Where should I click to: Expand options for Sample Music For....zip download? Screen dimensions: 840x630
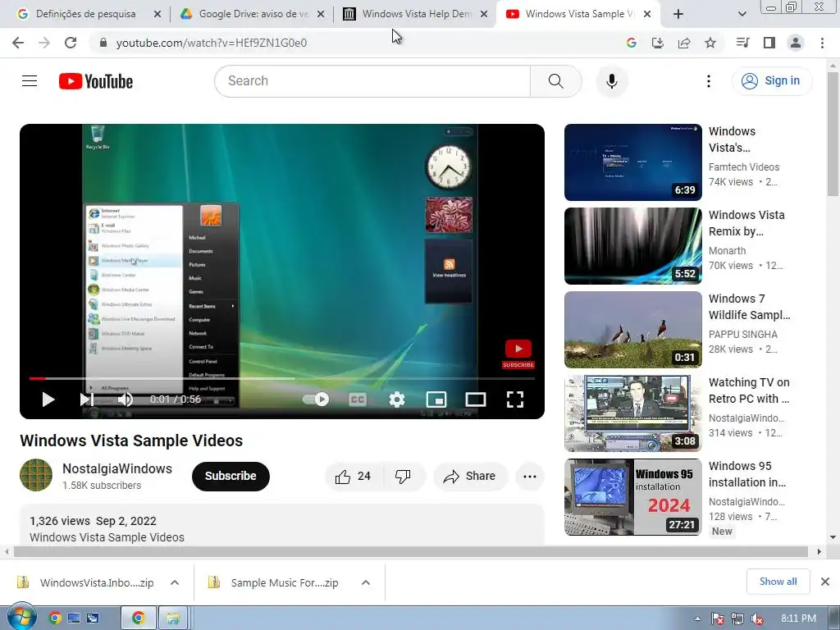[x=366, y=582]
